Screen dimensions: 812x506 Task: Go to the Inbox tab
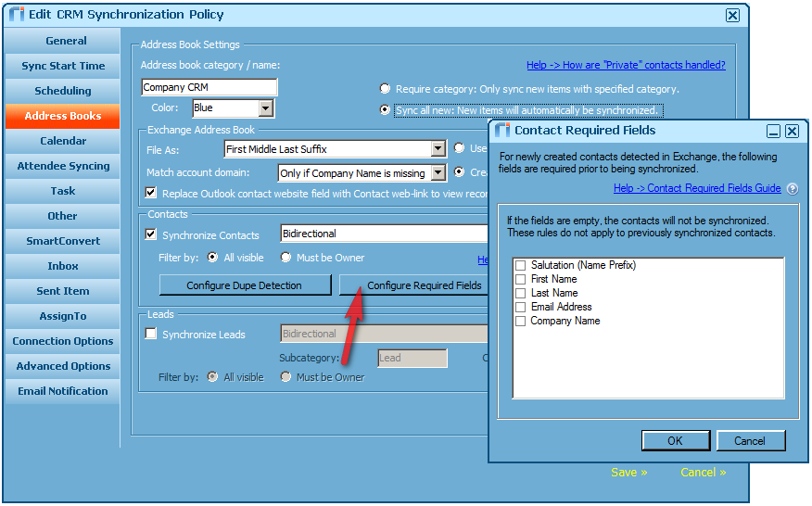coord(63,266)
